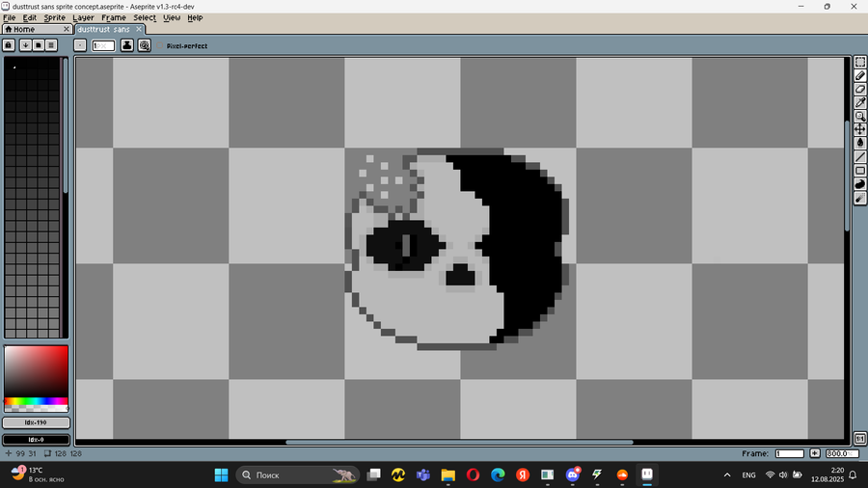Viewport: 868px width, 488px height.
Task: Select the Blur tool
Action: (859, 198)
